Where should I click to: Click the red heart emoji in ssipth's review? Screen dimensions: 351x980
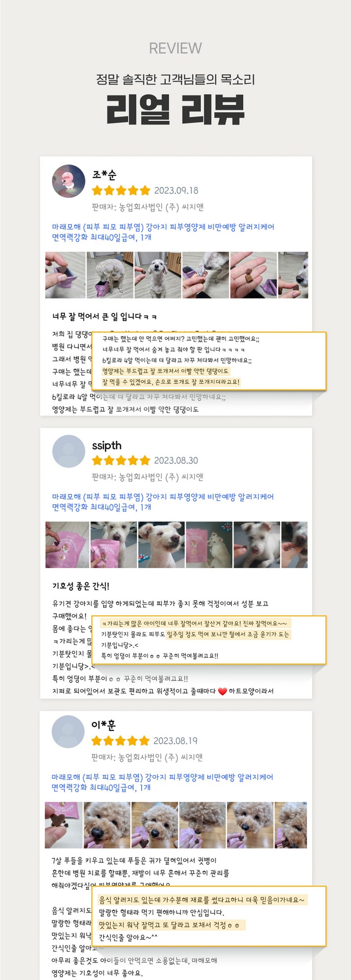222,691
